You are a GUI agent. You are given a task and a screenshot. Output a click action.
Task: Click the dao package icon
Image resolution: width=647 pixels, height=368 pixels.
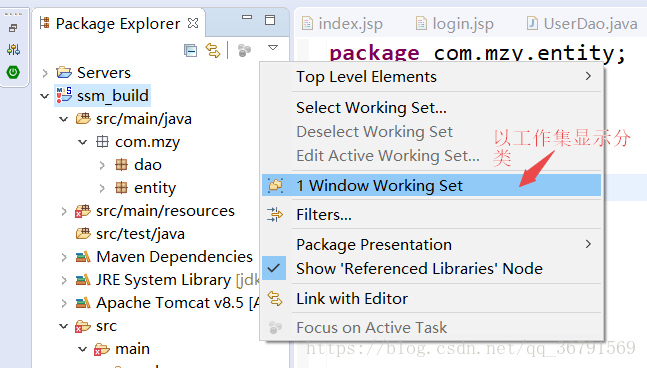pos(121,165)
